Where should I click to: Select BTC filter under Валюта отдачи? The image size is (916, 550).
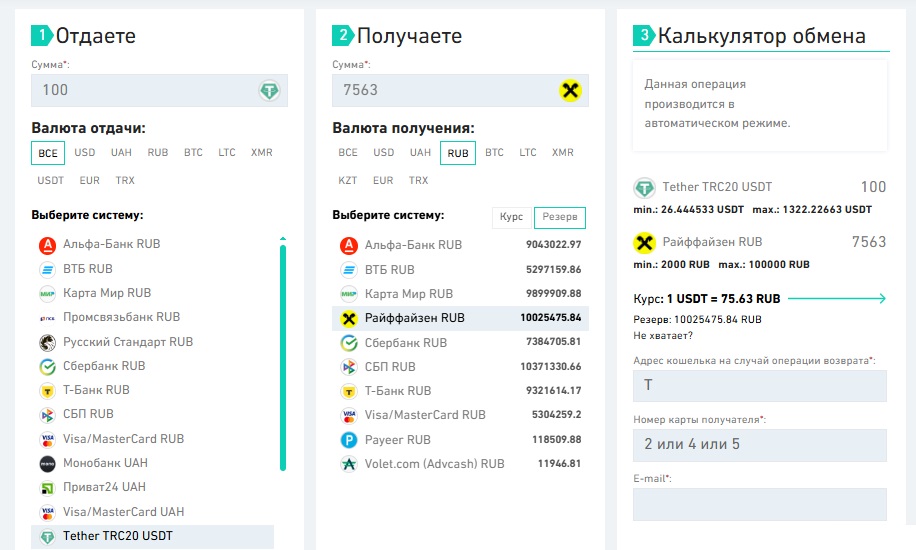(193, 153)
